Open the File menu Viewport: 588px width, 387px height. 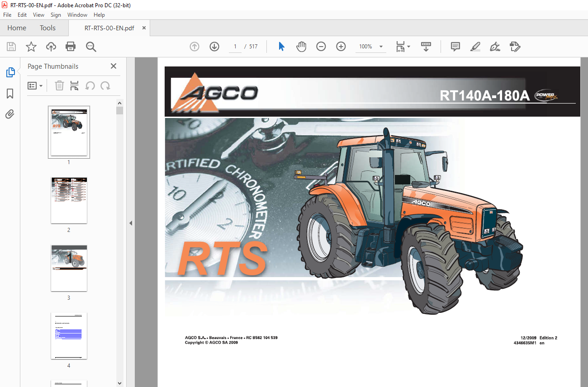point(7,15)
